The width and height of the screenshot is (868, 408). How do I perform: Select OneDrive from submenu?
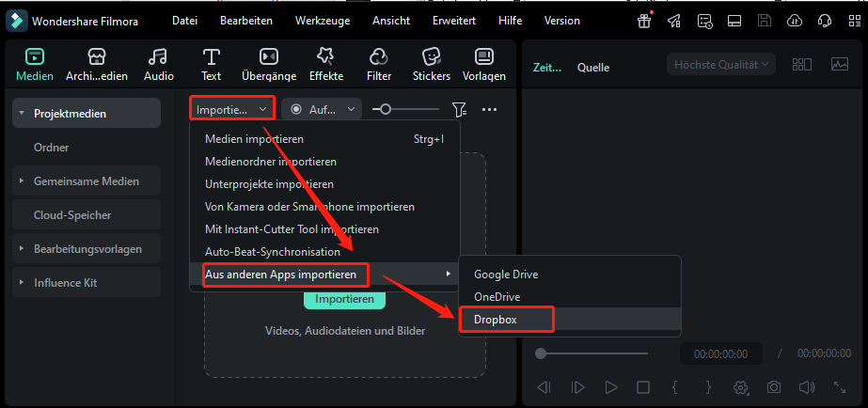[570, 297]
